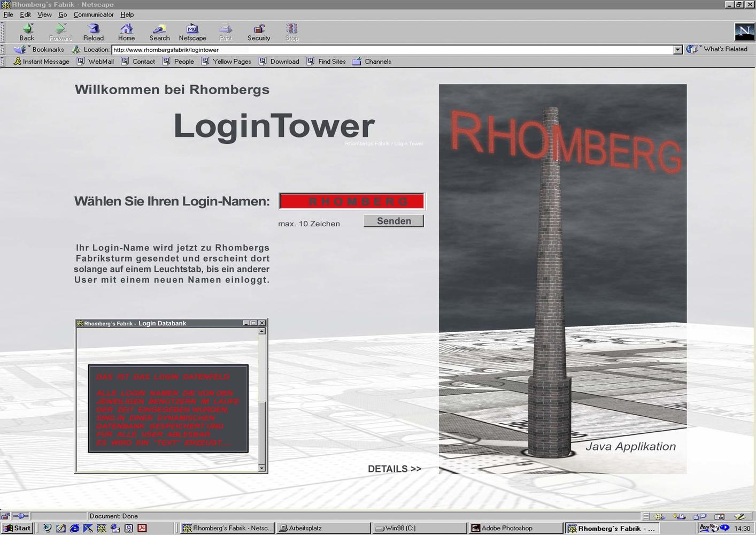Click the component bar grip handle
This screenshot has height=535, width=756.
[646, 516]
